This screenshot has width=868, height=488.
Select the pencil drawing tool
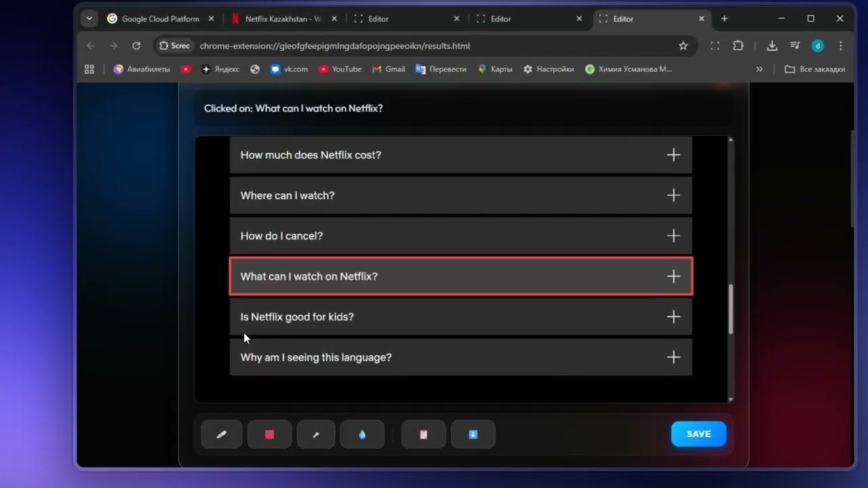[222, 434]
